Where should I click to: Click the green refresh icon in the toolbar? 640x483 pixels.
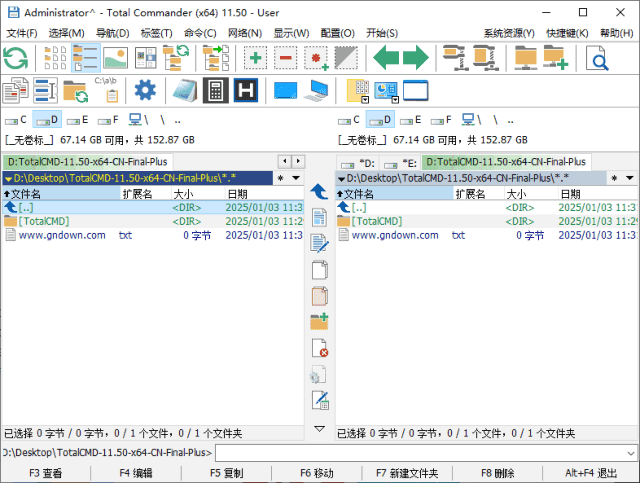point(16,58)
